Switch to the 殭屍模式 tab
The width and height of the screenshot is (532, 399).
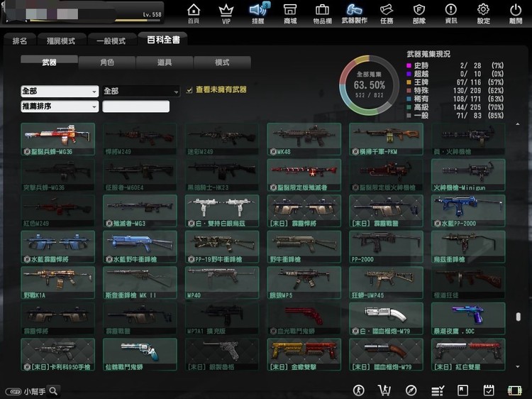coord(61,40)
